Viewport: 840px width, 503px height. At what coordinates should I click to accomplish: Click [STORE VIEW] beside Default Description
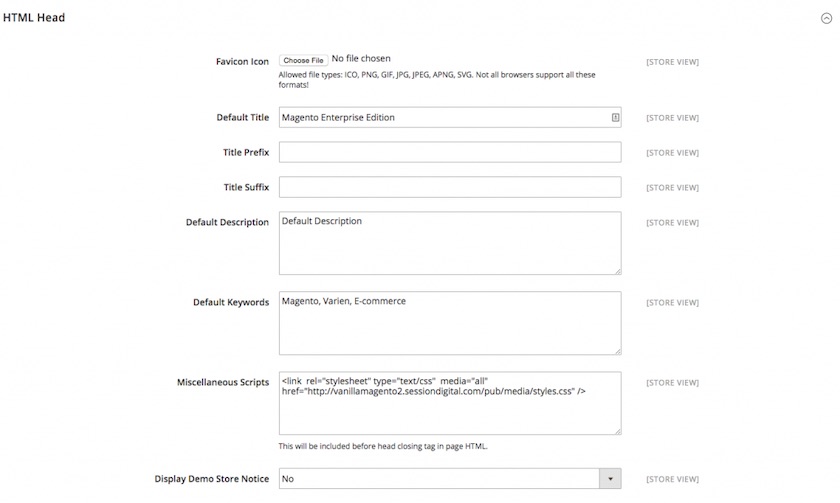[672, 222]
